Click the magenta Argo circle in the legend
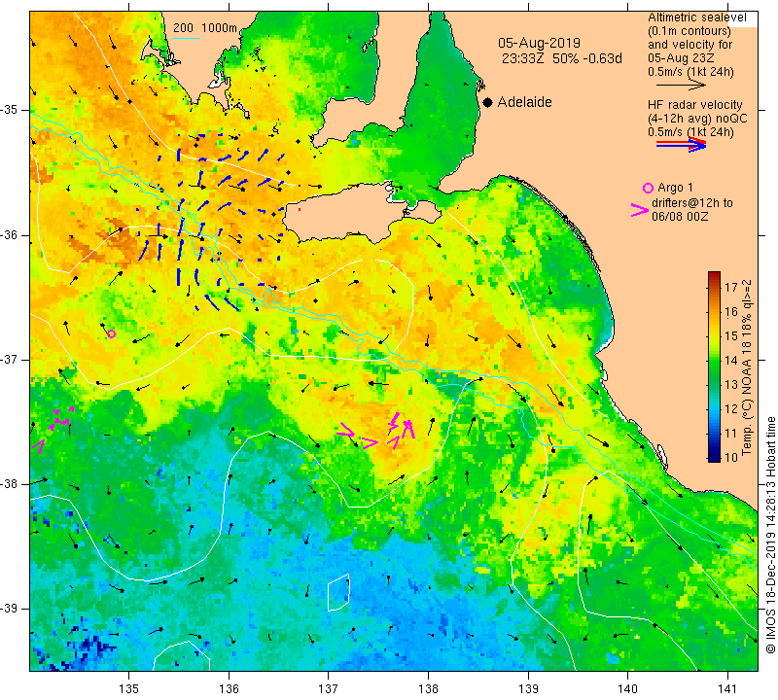 coord(648,188)
